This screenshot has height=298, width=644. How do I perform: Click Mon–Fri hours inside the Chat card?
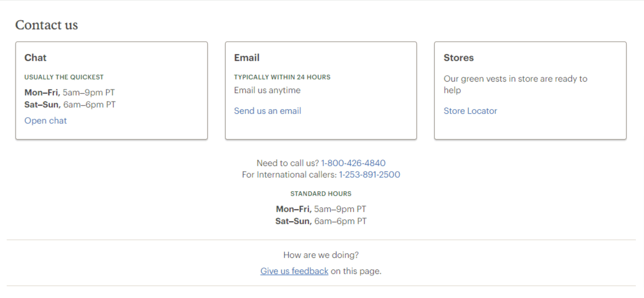click(x=70, y=92)
